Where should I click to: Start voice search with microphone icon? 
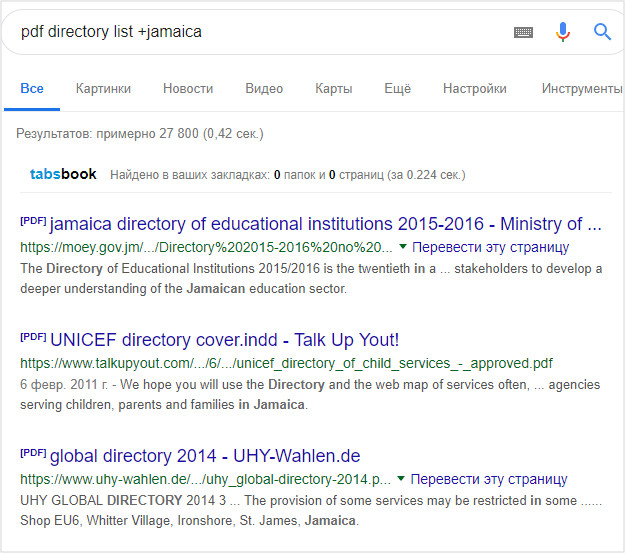pyautogui.click(x=563, y=32)
